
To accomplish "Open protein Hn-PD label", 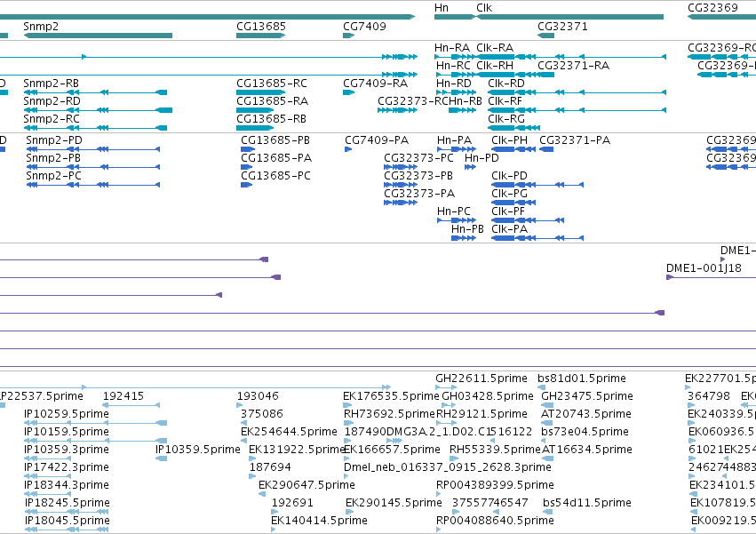I will pyautogui.click(x=481, y=158).
